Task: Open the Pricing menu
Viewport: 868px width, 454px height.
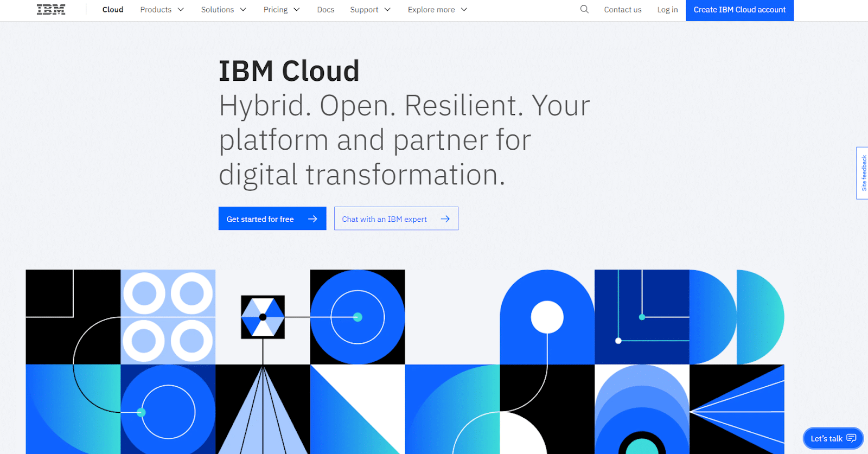Action: click(x=282, y=10)
